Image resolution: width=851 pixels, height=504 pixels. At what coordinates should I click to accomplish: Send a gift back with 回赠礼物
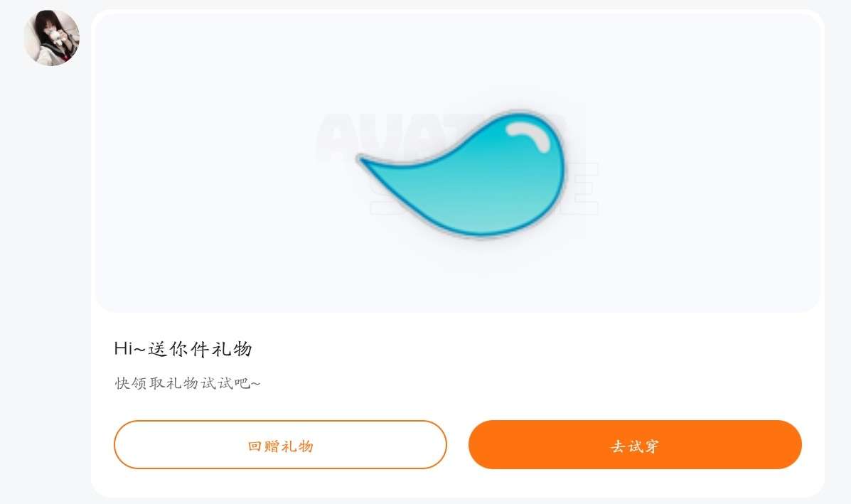[280, 444]
